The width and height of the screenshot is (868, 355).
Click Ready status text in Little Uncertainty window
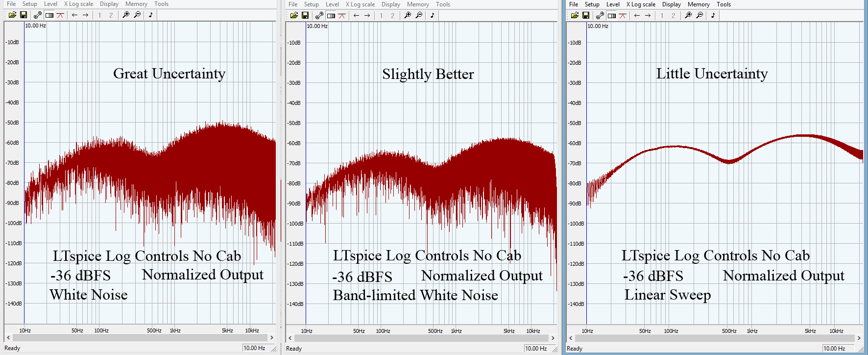coord(575,349)
